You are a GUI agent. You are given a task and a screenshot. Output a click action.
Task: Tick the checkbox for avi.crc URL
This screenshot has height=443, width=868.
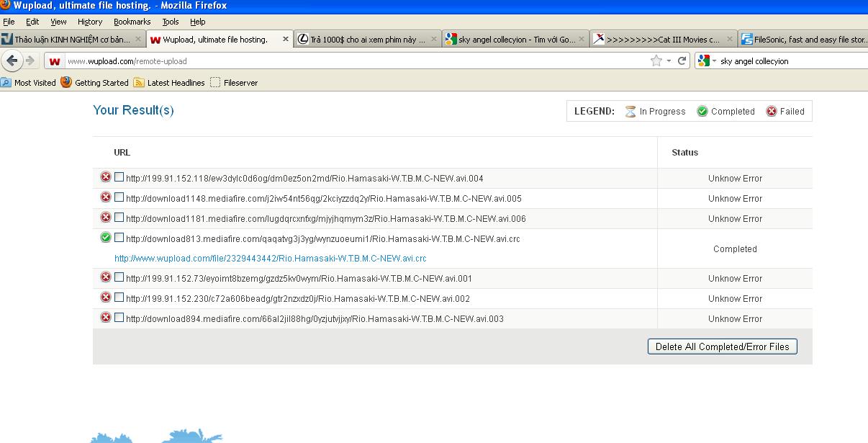[119, 237]
